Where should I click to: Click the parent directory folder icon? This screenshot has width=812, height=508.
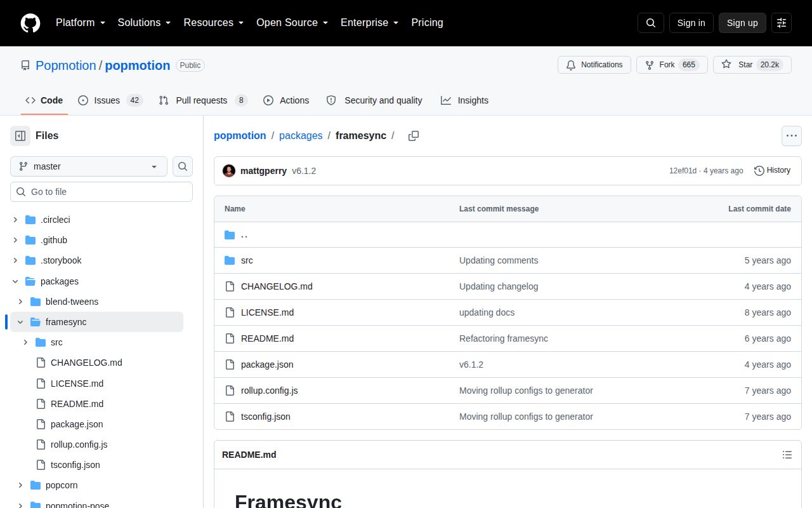[230, 235]
